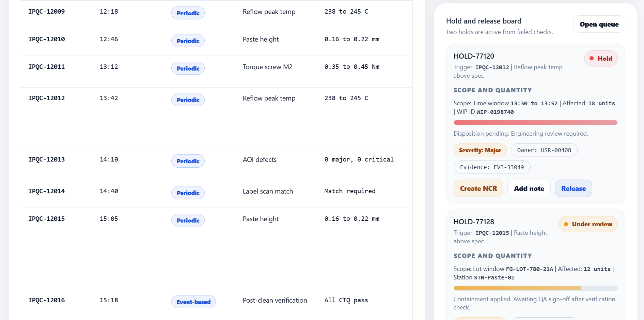644x320 pixels.
Task: Release hold HOLD-77120
Action: tap(573, 188)
